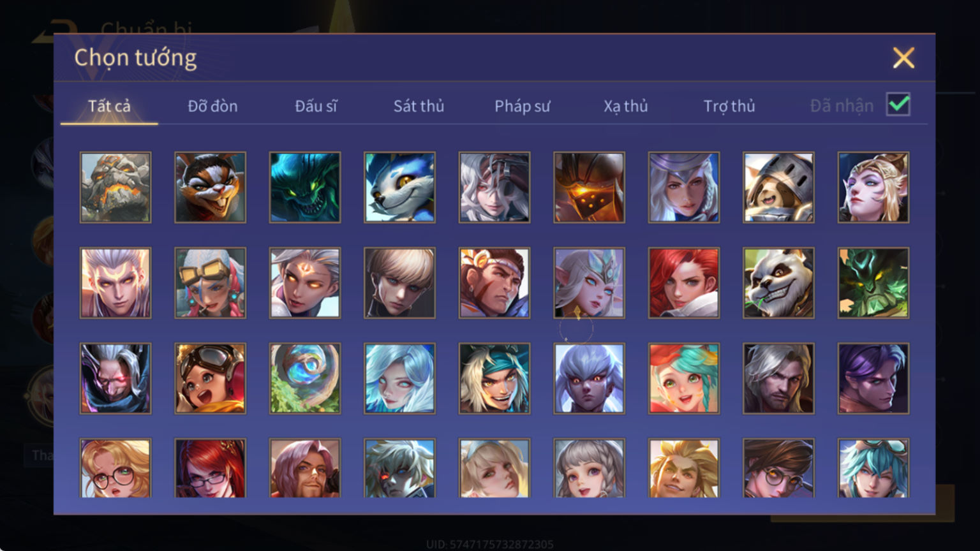980x551 pixels.
Task: Choose the blonde girl with round glasses
Action: tap(115, 468)
